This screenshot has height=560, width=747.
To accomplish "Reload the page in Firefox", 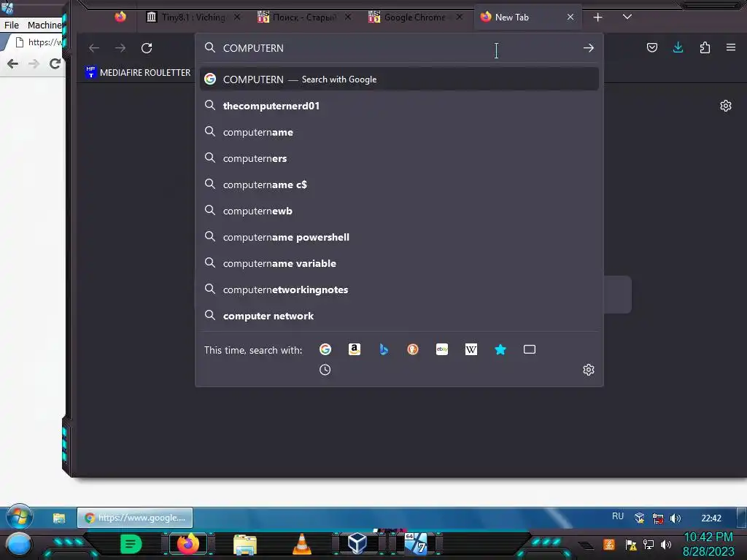I will point(147,48).
